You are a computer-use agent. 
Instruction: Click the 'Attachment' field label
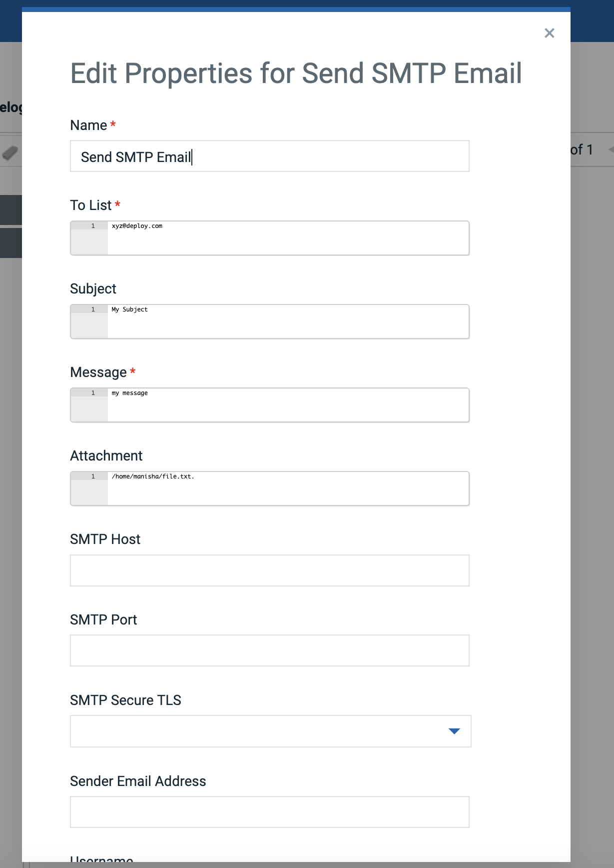tap(106, 455)
